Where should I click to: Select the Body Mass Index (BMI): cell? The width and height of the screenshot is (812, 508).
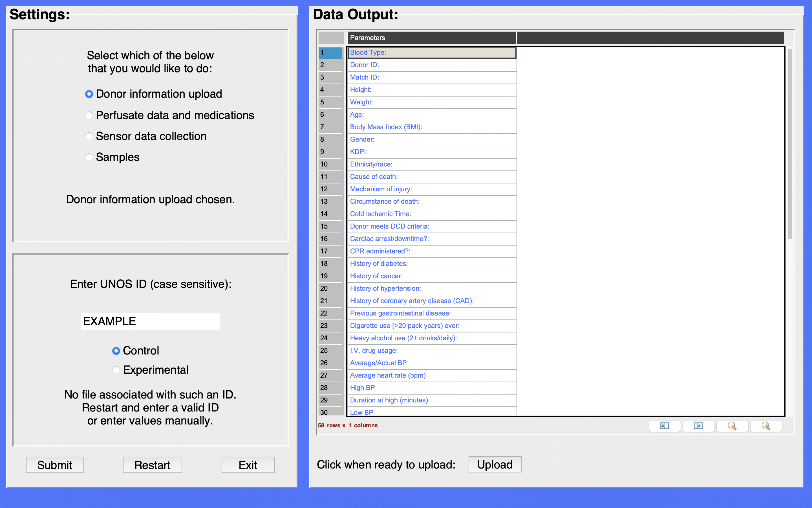point(432,127)
